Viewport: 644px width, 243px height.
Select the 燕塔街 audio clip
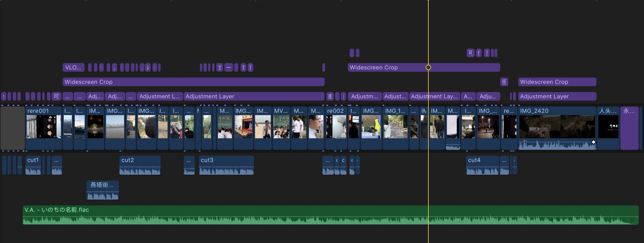pyautogui.click(x=102, y=190)
